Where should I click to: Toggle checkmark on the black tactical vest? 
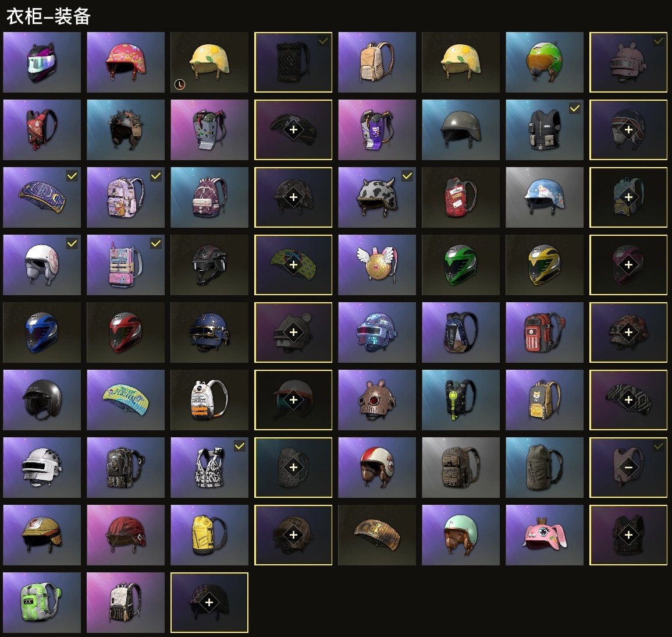(x=575, y=109)
